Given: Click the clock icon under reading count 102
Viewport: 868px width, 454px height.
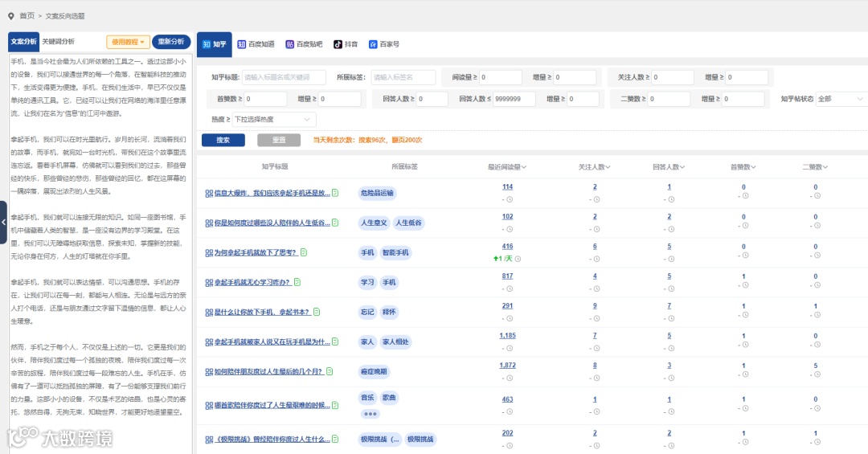Looking at the screenshot, I should (x=510, y=229).
